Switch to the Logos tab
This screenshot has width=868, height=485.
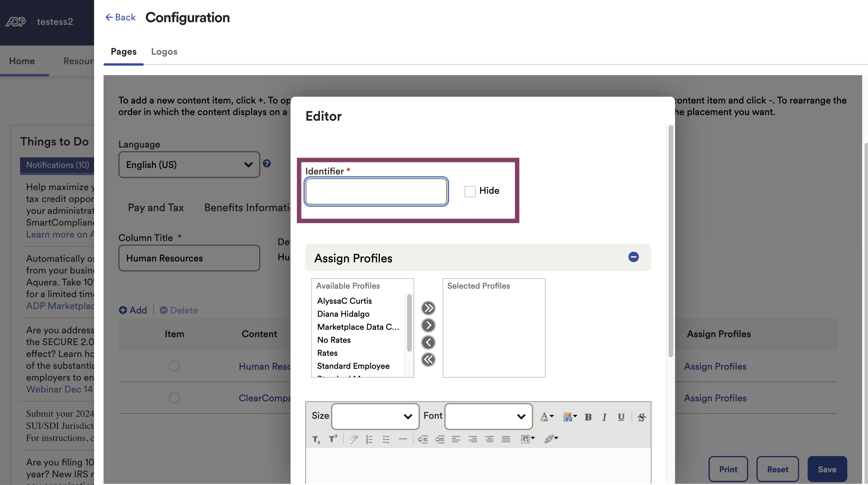(164, 51)
